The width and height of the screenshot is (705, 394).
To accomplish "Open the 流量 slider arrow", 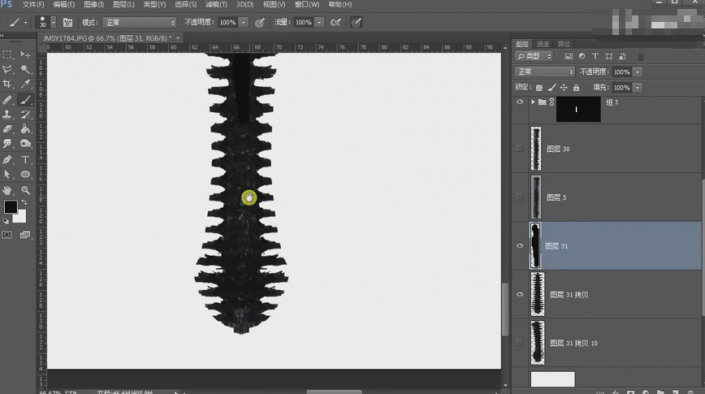I will click(319, 22).
